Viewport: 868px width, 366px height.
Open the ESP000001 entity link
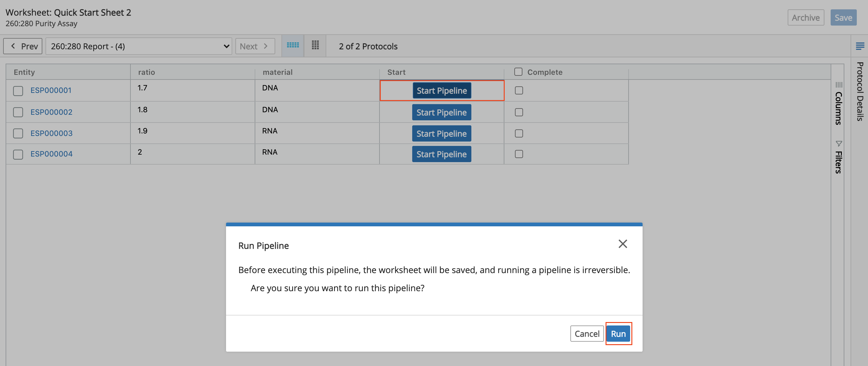tap(51, 90)
